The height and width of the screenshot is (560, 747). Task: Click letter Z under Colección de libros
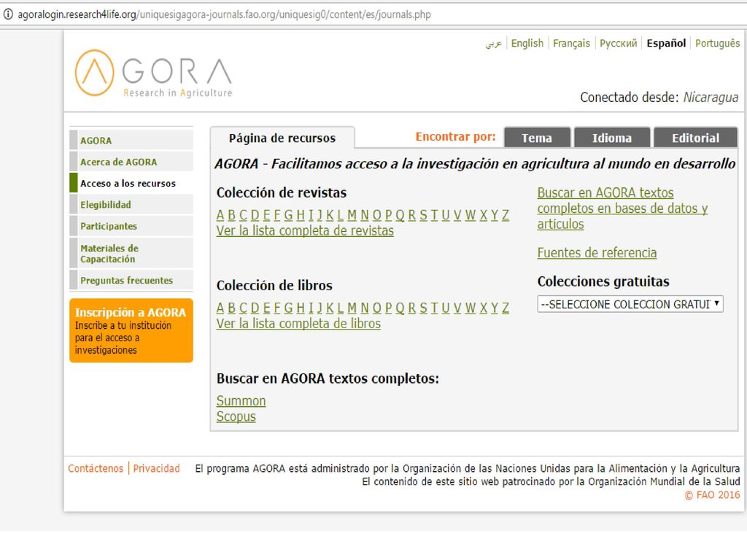point(506,308)
